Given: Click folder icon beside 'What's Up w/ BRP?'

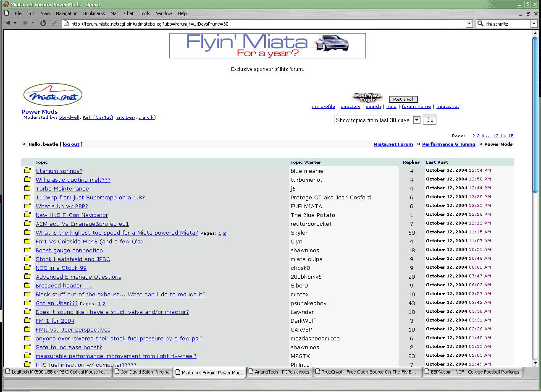Looking at the screenshot, I should [28, 206].
